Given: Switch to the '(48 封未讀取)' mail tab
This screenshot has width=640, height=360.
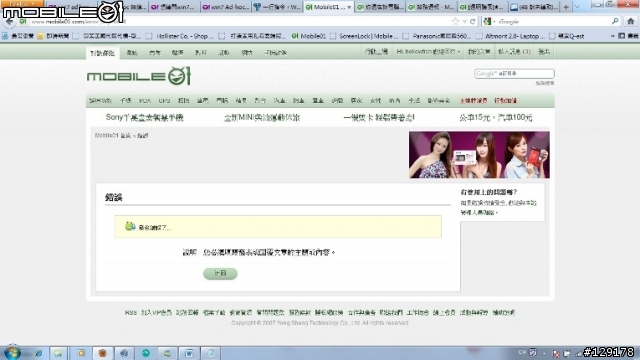Looking at the screenshot, I should coord(534,7).
